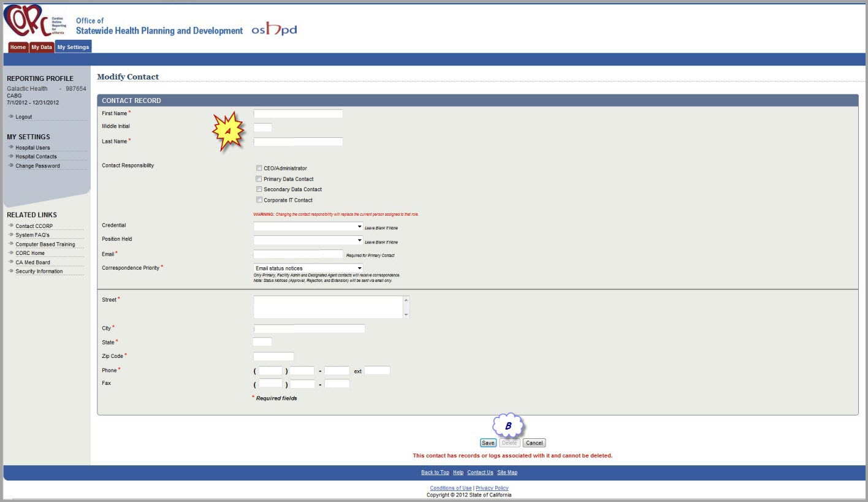The image size is (868, 502).
Task: Click the Help footer link
Action: 458,473
